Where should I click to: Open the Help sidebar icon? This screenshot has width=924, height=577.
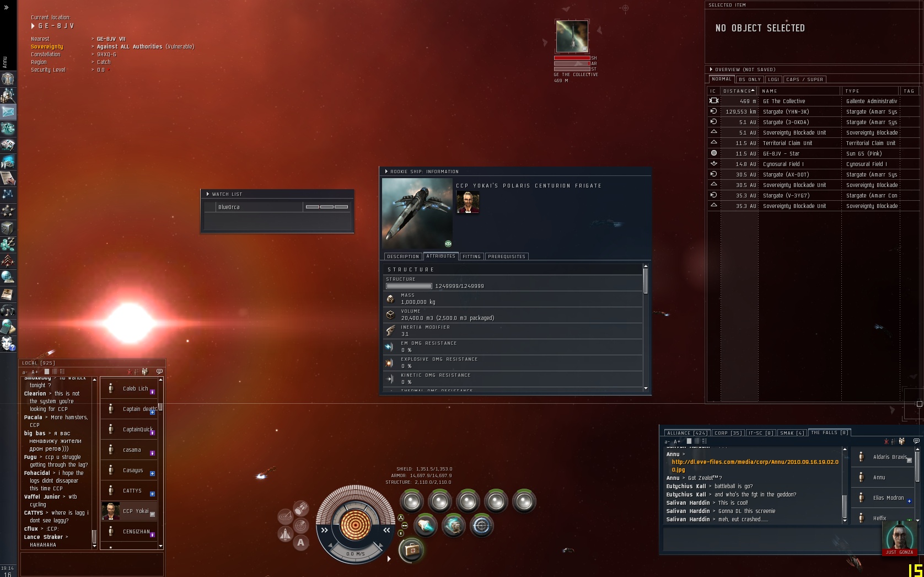[x=8, y=343]
